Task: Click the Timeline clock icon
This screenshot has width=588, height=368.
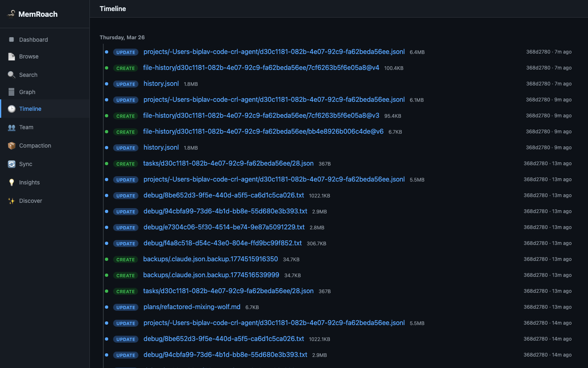Action: (x=11, y=109)
